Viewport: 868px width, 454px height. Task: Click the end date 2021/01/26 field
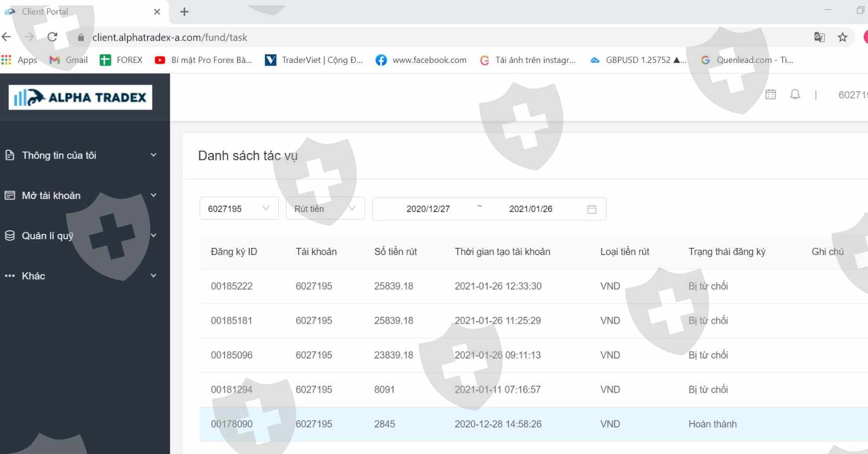point(531,209)
